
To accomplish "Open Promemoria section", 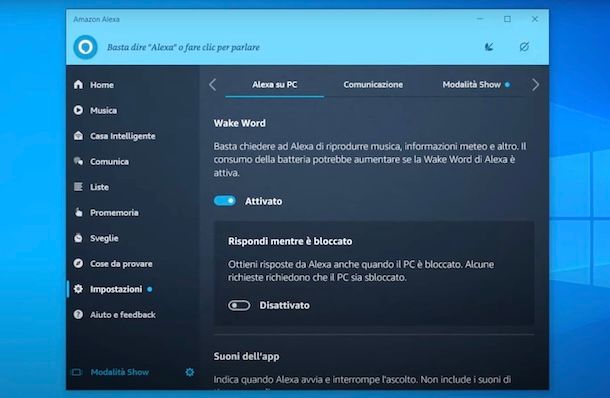I will coord(114,212).
